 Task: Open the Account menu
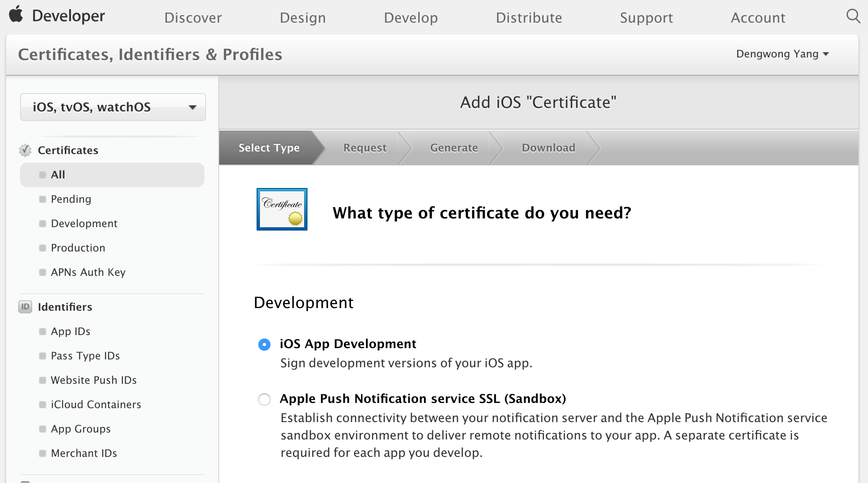click(758, 17)
